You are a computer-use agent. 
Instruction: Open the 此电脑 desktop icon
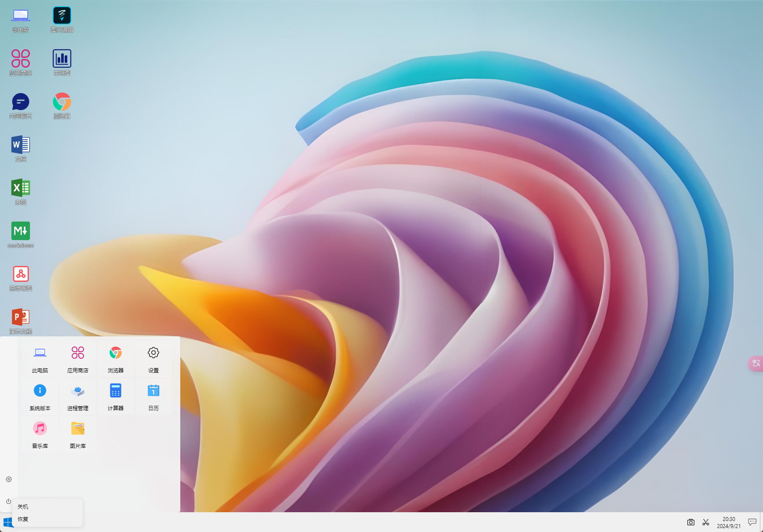pyautogui.click(x=21, y=20)
